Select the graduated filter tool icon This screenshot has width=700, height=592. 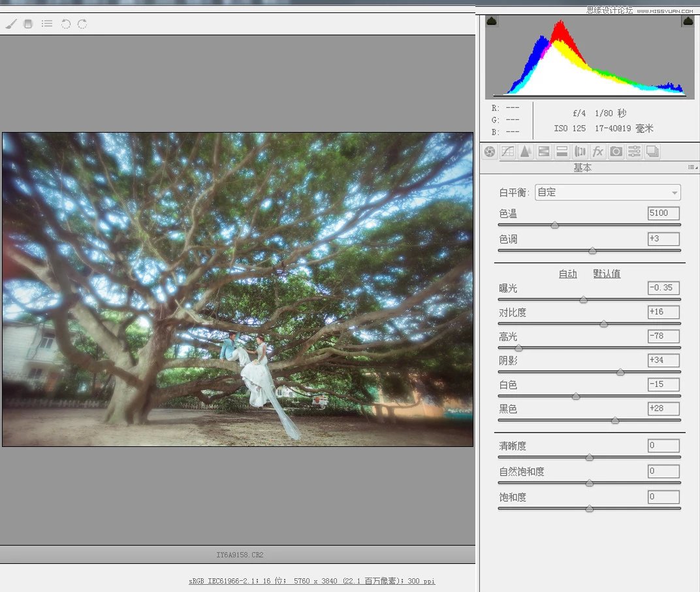[x=28, y=24]
